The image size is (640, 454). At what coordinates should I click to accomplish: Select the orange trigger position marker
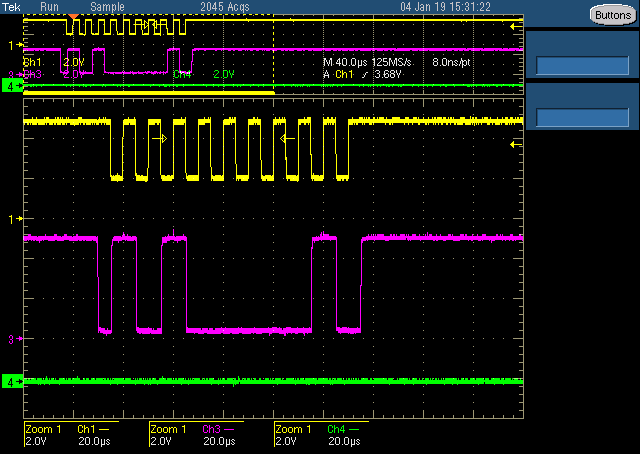[73, 17]
